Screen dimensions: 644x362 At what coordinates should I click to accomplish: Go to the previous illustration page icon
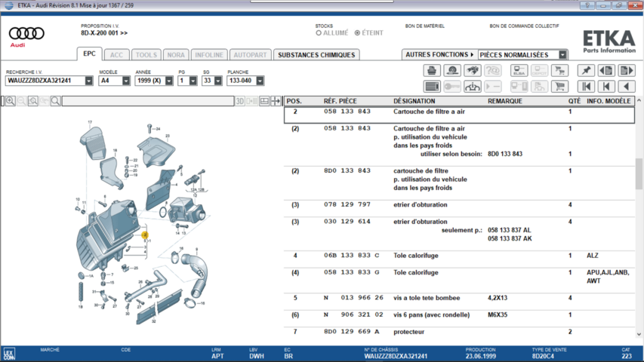click(606, 70)
